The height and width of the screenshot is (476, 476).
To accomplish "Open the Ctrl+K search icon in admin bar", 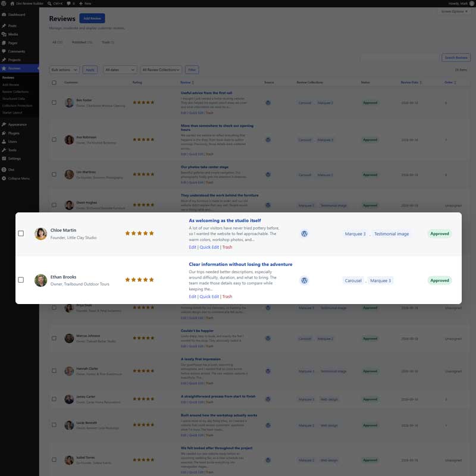I will tap(49, 4).
